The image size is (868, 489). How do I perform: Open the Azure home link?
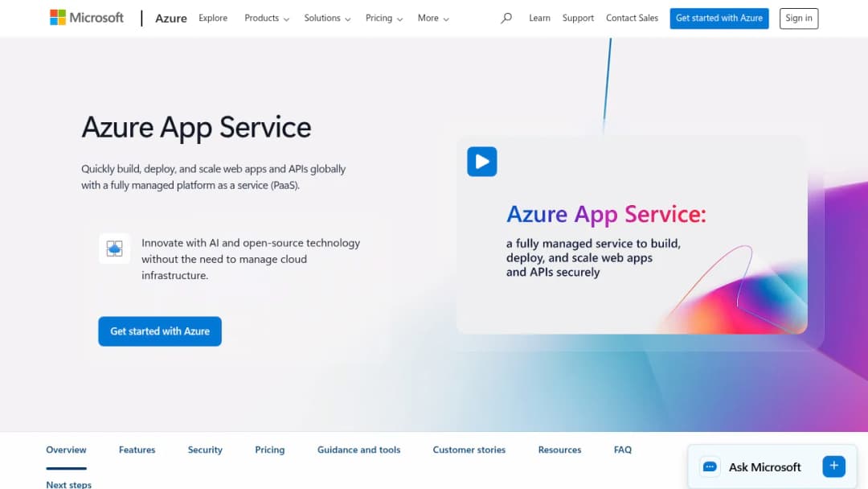(170, 18)
